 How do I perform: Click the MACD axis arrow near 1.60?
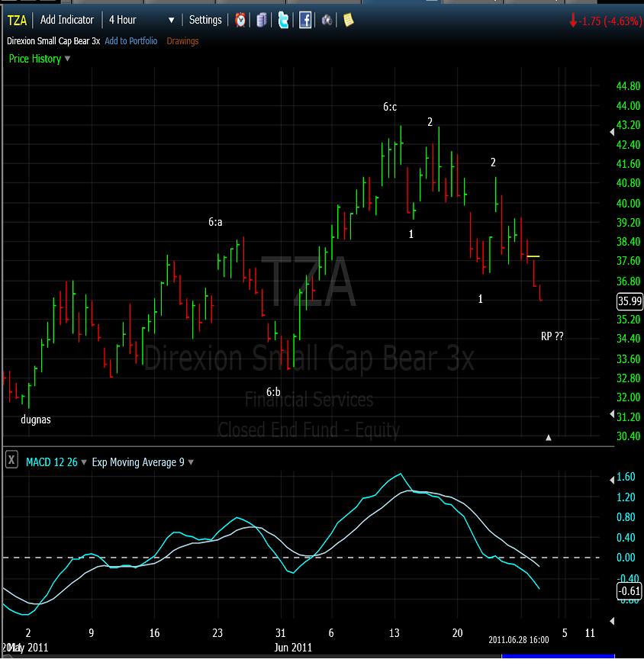[x=612, y=481]
